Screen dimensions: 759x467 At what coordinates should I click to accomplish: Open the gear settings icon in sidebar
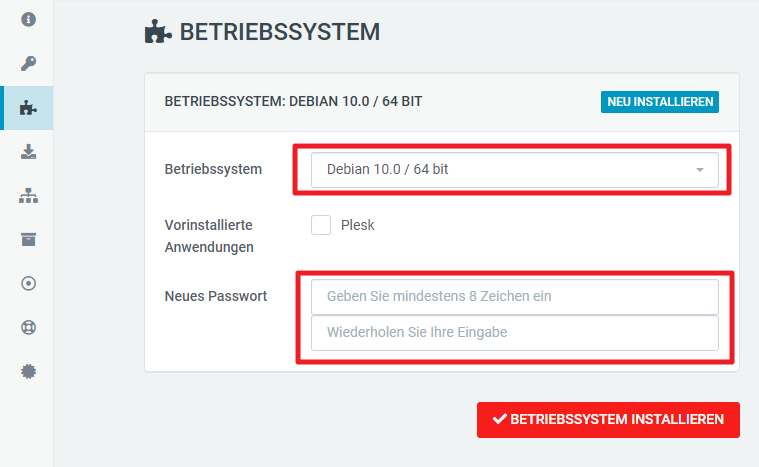(x=28, y=372)
